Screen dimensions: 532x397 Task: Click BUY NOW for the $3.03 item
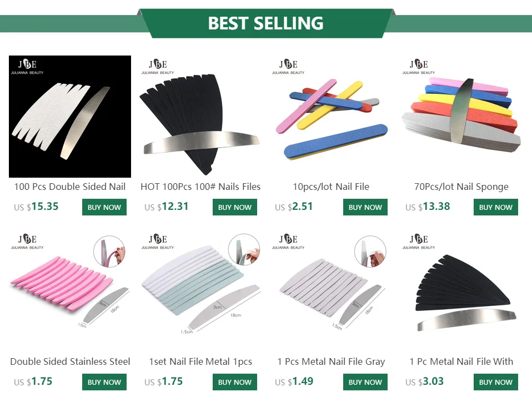pyautogui.click(x=496, y=382)
